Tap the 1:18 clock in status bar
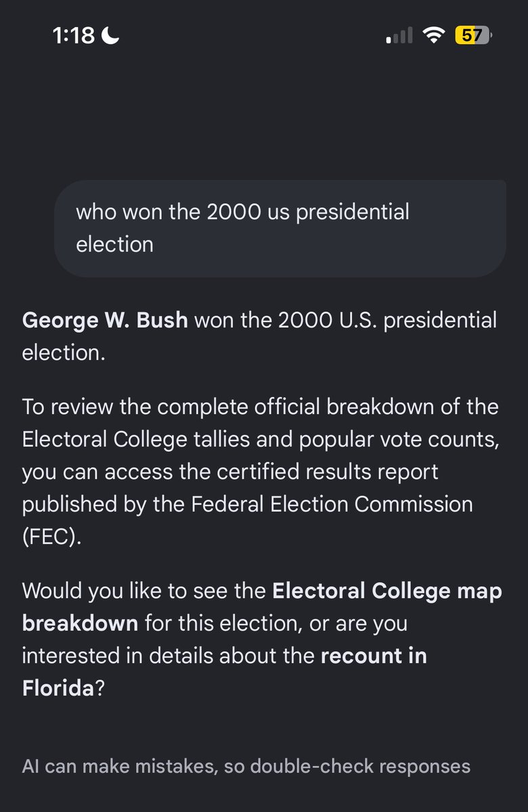The width and height of the screenshot is (528, 812). click(74, 35)
